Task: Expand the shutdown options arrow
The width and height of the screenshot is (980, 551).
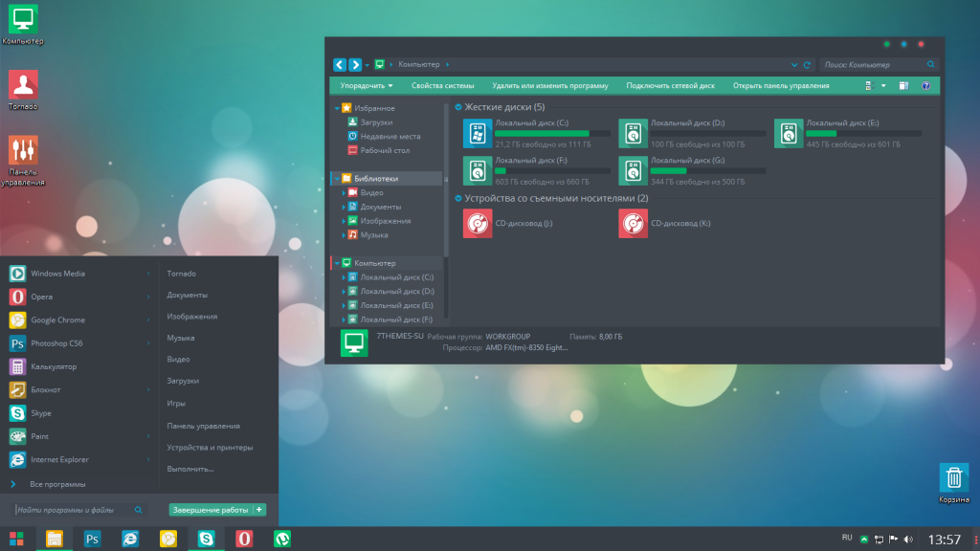Action: tap(260, 510)
